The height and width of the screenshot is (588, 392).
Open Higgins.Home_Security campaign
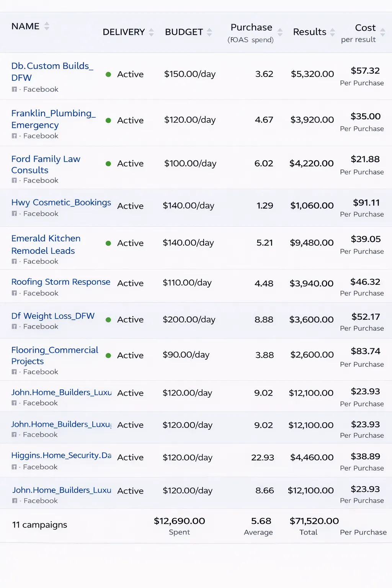click(61, 455)
